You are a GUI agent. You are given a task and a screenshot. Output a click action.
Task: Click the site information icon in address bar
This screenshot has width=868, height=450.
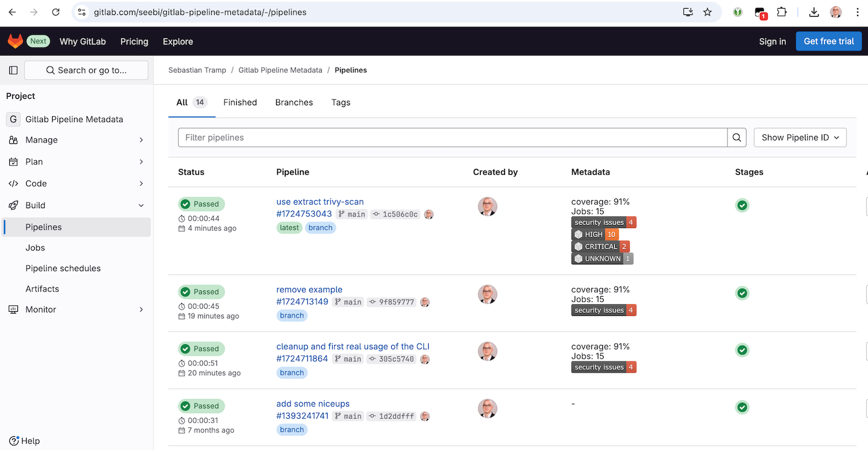(82, 12)
